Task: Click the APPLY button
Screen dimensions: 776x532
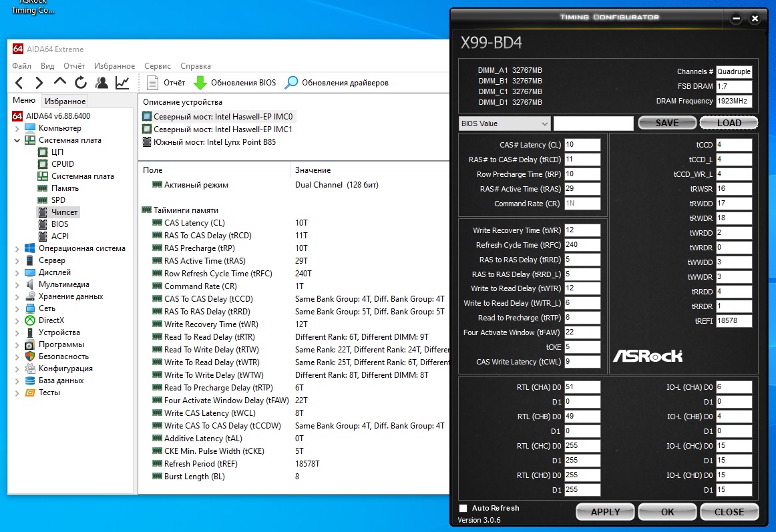Action: (x=605, y=512)
